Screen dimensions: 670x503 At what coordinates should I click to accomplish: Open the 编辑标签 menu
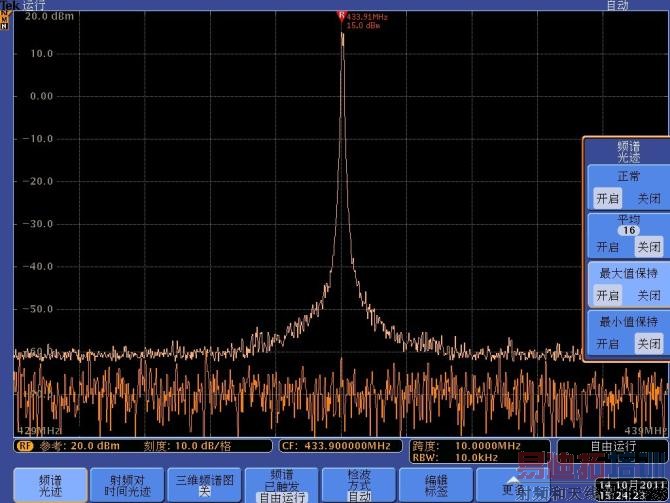pyautogui.click(x=436, y=485)
